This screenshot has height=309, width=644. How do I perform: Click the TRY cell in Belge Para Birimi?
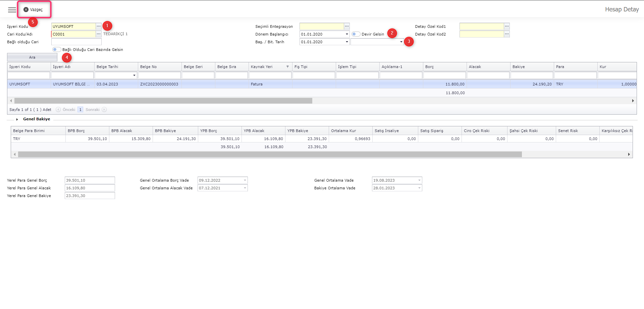click(38, 139)
